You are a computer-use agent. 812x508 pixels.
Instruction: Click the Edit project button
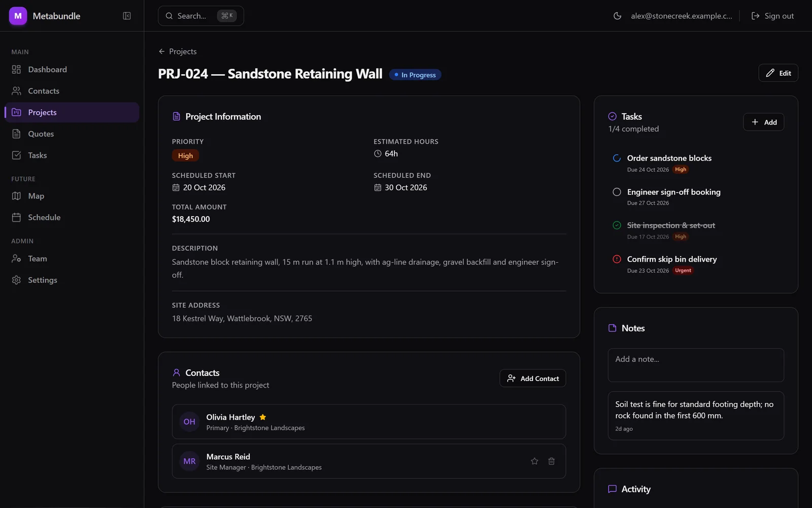(778, 73)
